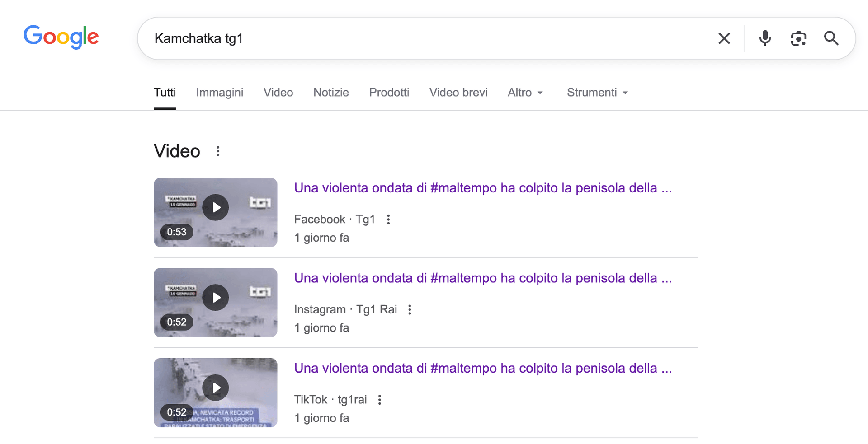Image resolution: width=868 pixels, height=444 pixels.
Task: Expand the Altro dropdown
Action: coord(525,93)
